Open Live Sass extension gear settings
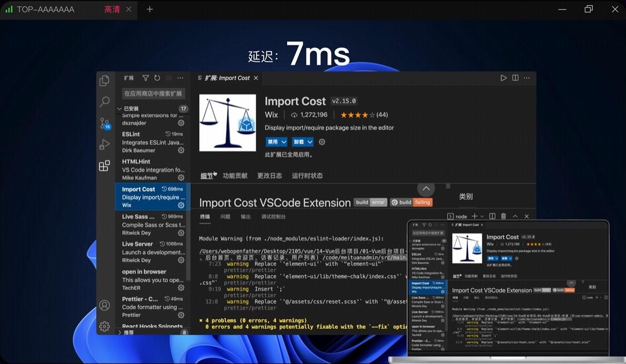 coord(181,232)
